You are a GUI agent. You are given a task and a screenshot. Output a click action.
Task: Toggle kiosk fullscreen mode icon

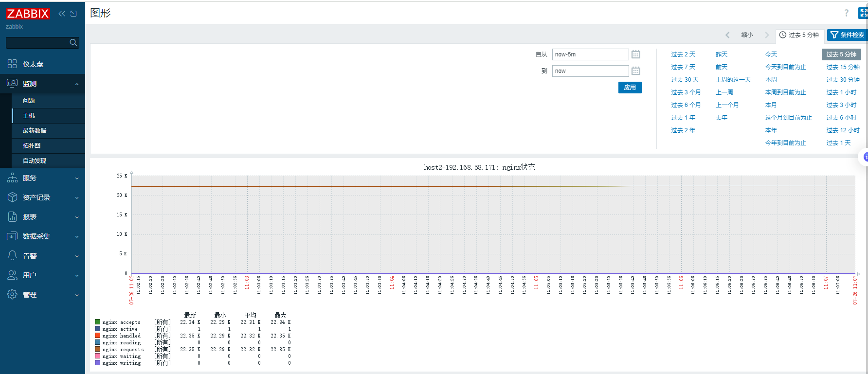(x=863, y=13)
